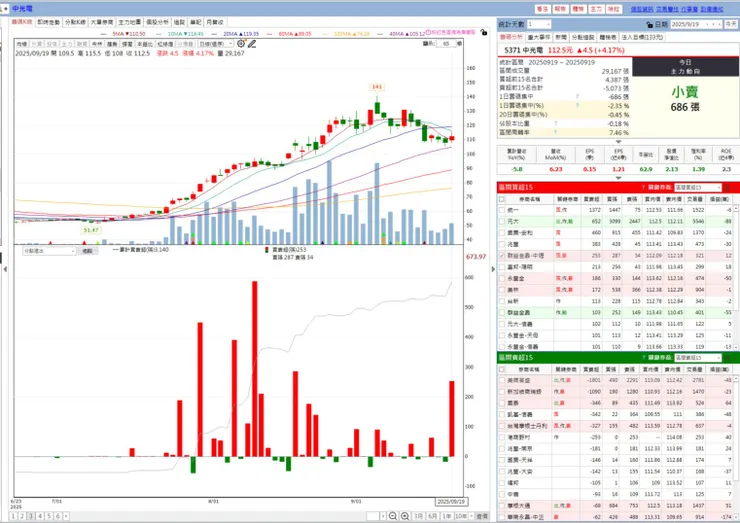Step date to previous day arrow
The width and height of the screenshot is (740, 523).
[713, 24]
